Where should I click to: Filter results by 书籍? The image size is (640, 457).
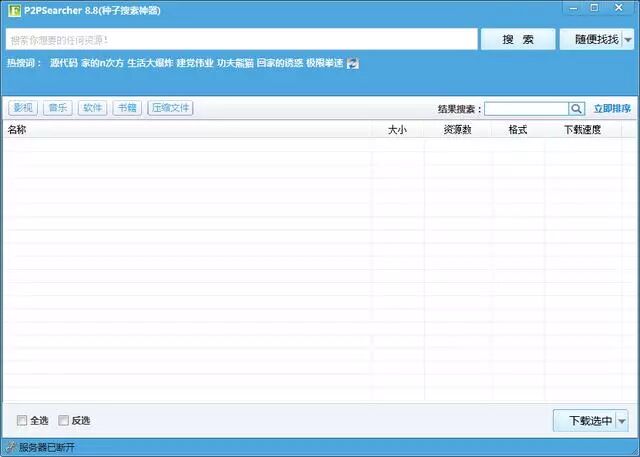click(127, 108)
